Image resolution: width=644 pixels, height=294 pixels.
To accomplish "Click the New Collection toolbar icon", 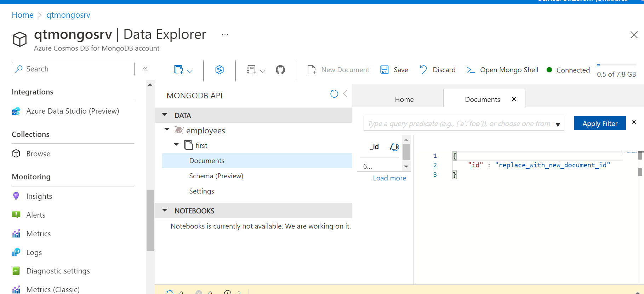I will tap(179, 70).
